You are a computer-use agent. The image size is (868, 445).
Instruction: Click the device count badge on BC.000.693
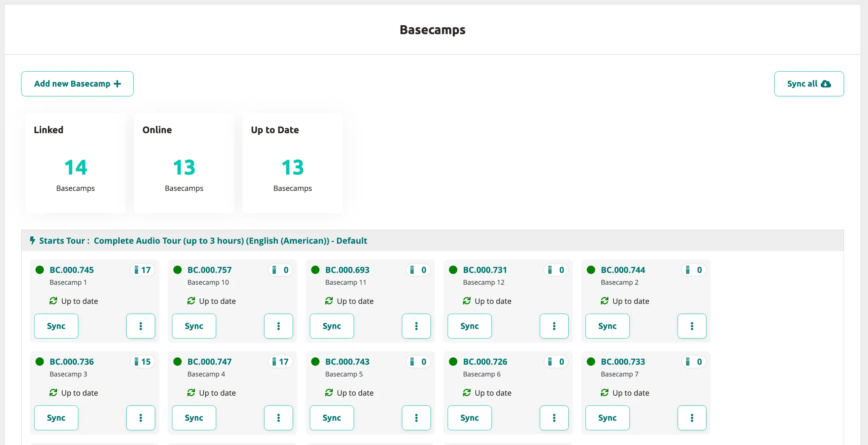[x=418, y=270]
